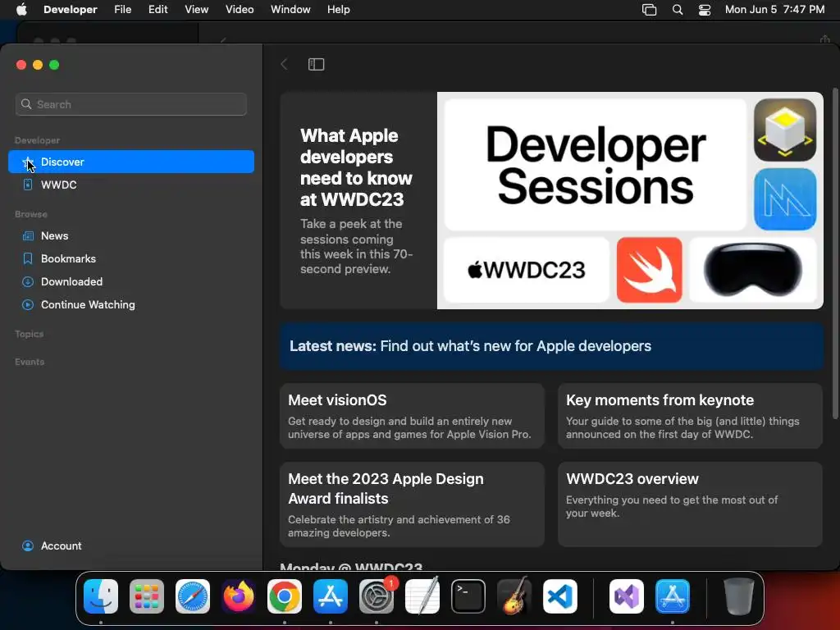Open the Developer app icon in Dock
840x630 pixels.
[673, 596]
